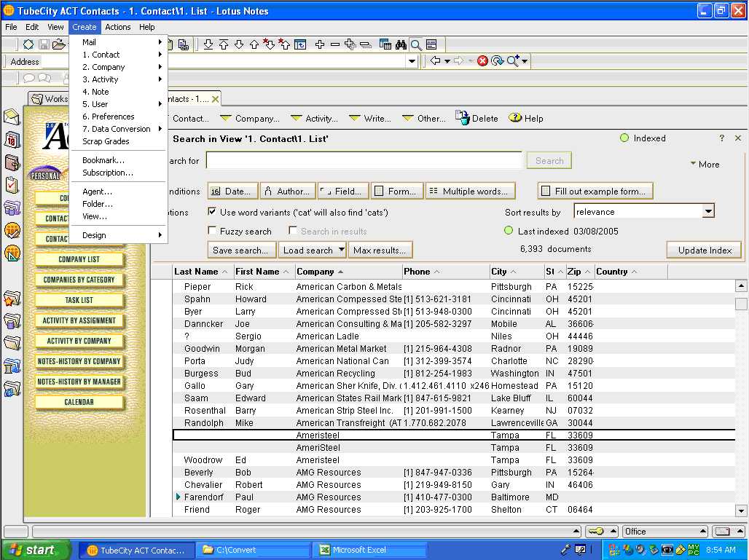Click the Collapse All double-minus toolbar icon

pos(366,44)
